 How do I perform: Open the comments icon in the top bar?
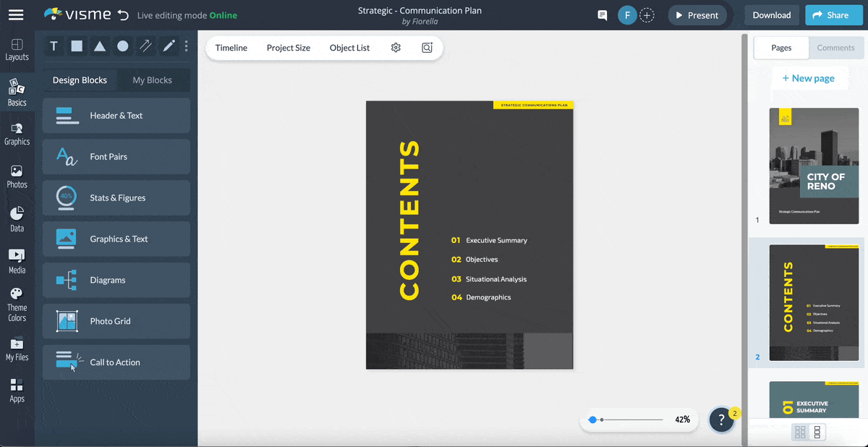click(602, 14)
